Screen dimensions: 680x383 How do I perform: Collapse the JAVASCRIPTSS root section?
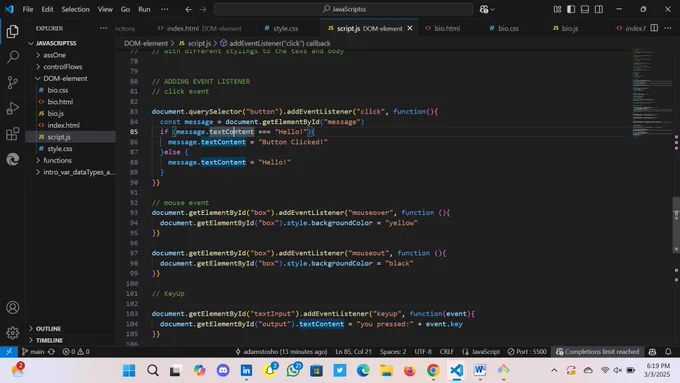(x=56, y=43)
